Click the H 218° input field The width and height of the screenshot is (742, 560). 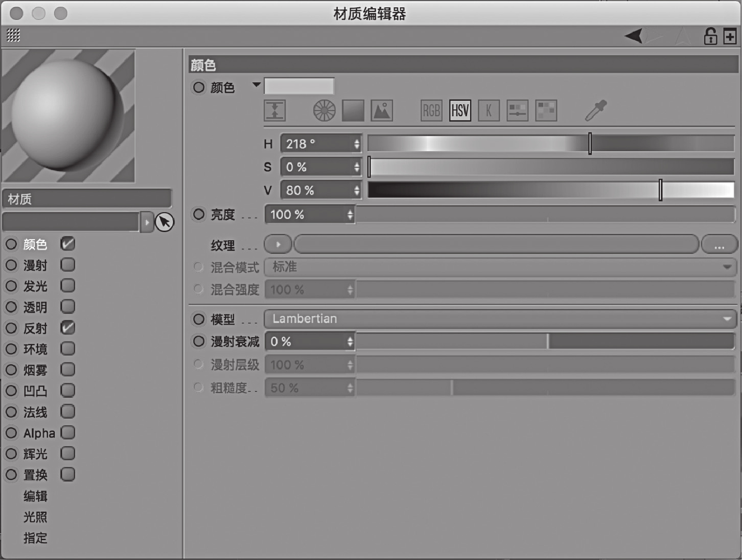click(321, 144)
